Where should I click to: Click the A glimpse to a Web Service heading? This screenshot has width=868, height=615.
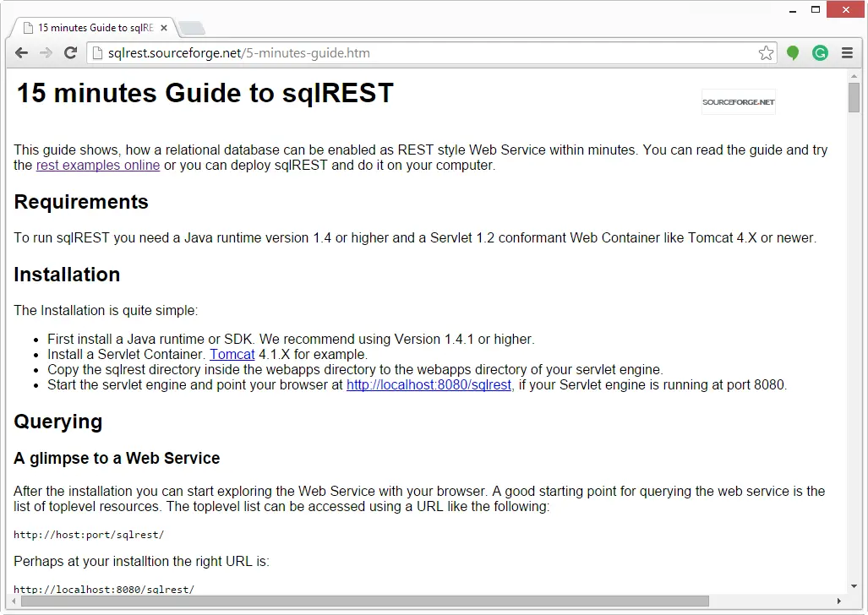pyautogui.click(x=117, y=459)
